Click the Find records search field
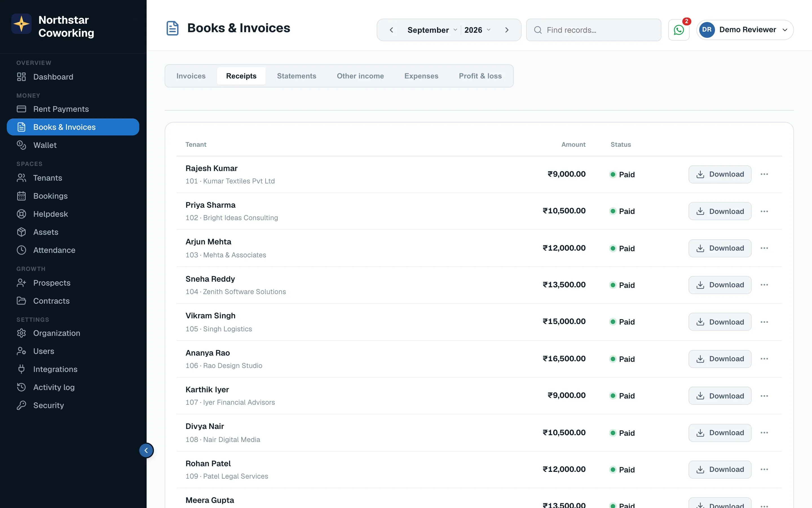812x508 pixels. pyautogui.click(x=593, y=30)
